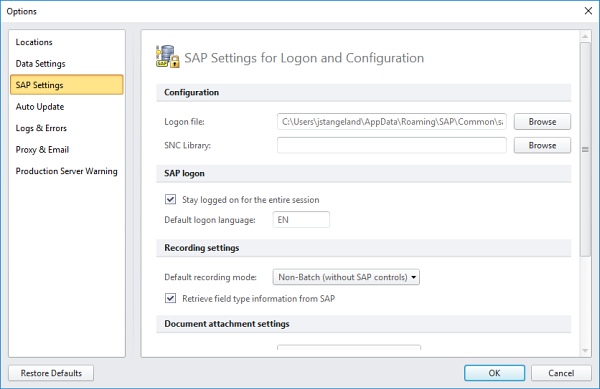Click the empty SNC Library field
600x389 pixels.
point(392,145)
